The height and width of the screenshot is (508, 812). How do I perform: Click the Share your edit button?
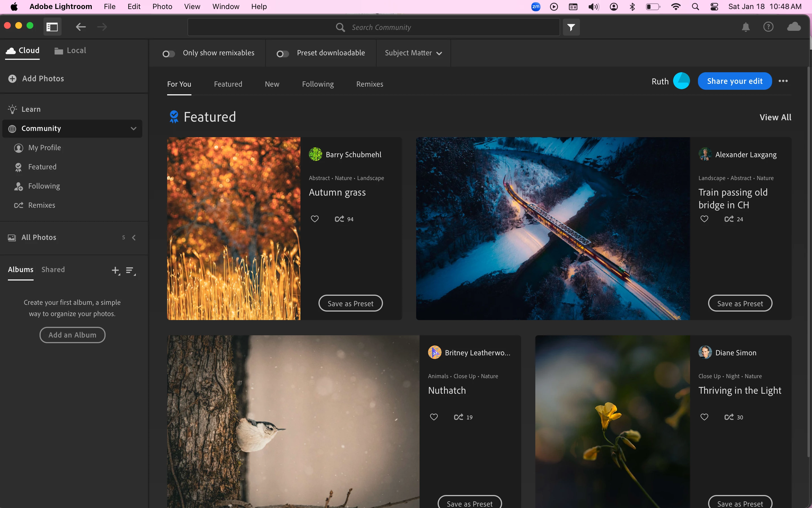[x=734, y=81]
